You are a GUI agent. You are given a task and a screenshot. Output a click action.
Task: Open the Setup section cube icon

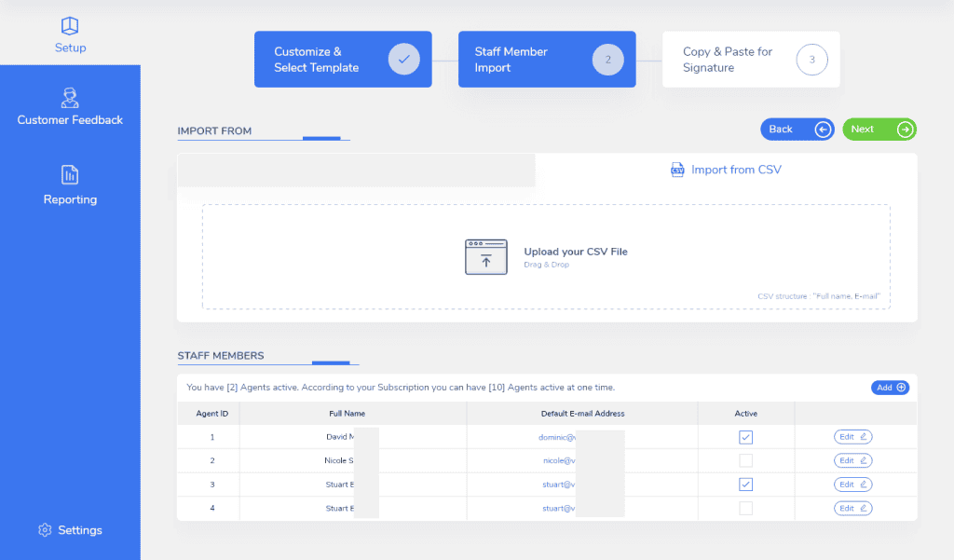tap(70, 25)
